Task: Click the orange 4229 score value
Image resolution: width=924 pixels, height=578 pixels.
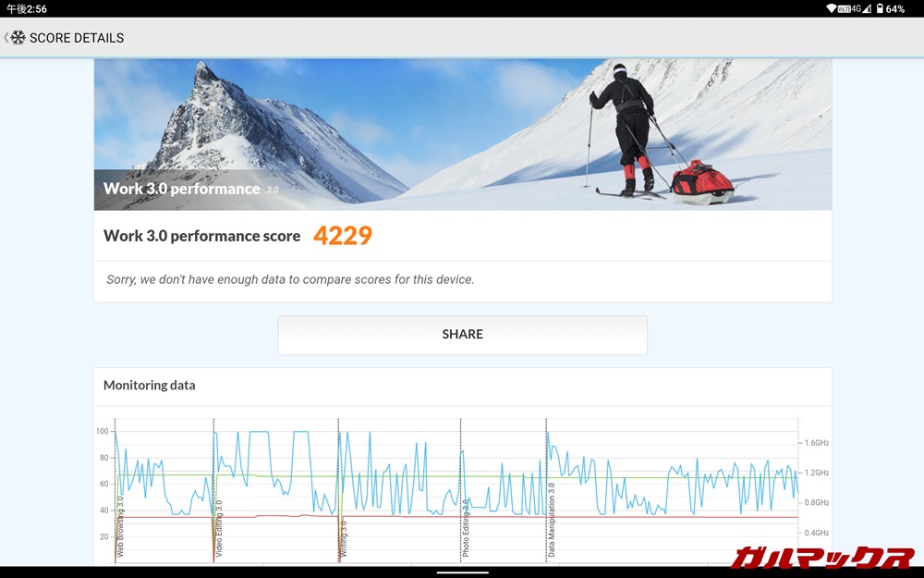Action: (342, 236)
